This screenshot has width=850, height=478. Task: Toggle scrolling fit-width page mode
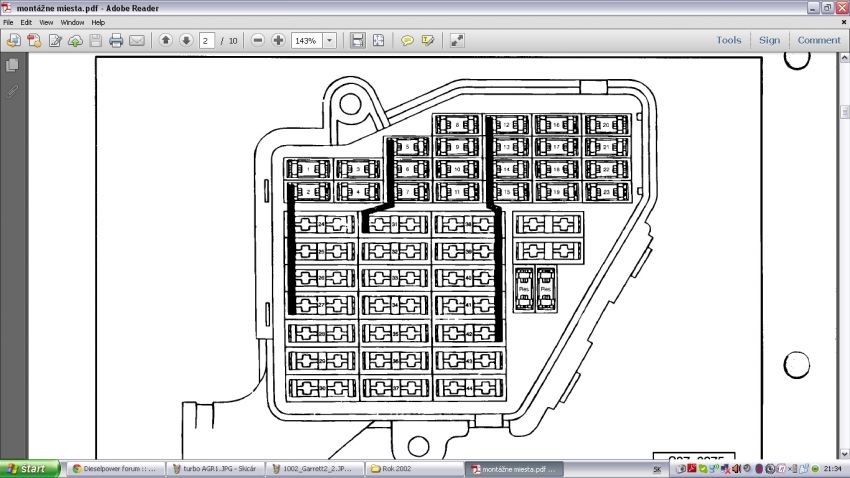[x=357, y=41]
